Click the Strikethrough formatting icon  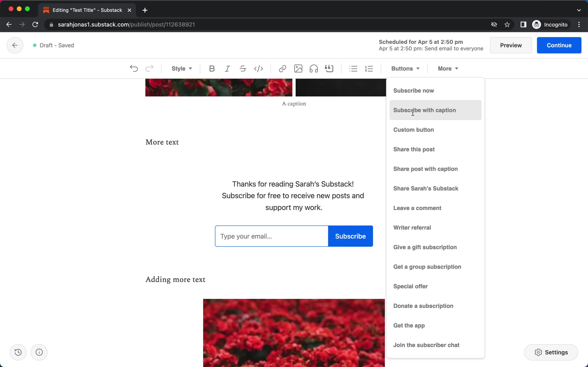pos(243,69)
